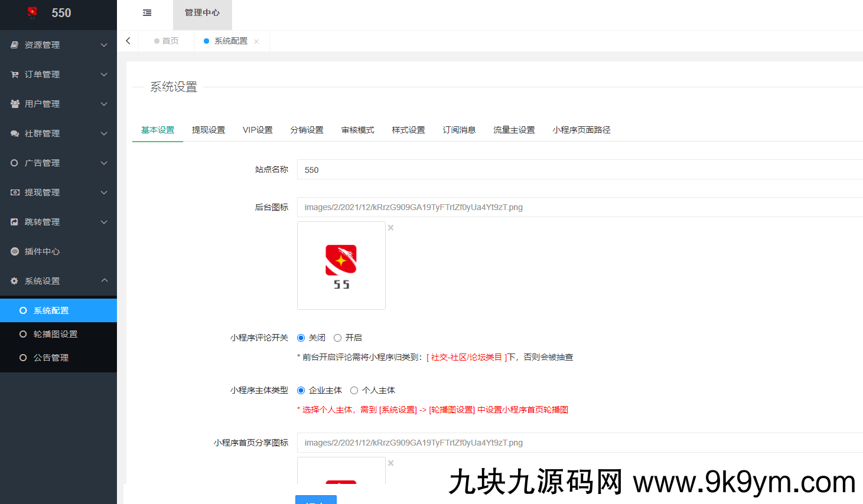Close the 系统配置 tab
The image size is (863, 504).
click(256, 41)
